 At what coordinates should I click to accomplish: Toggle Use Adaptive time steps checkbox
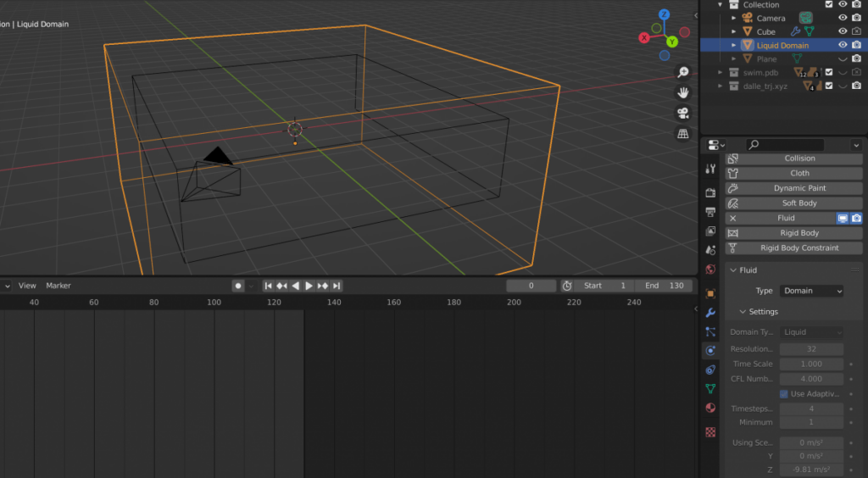point(784,394)
